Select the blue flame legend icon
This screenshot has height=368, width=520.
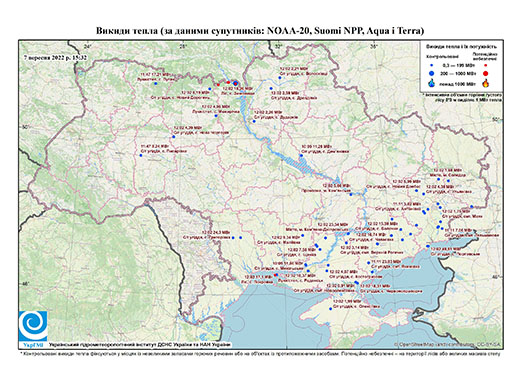coord(432,83)
